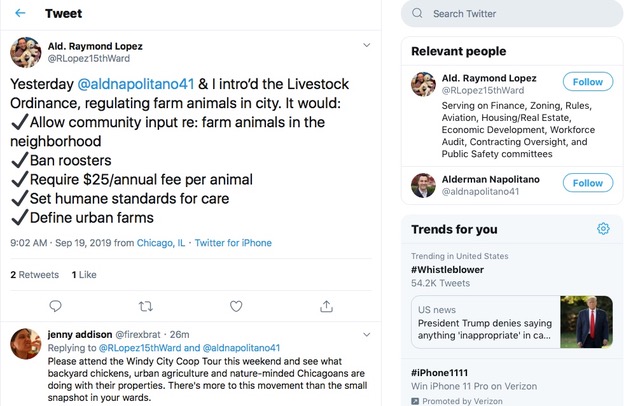Open the President Trump news thumbnail
This screenshot has height=406, width=640.
[587, 322]
